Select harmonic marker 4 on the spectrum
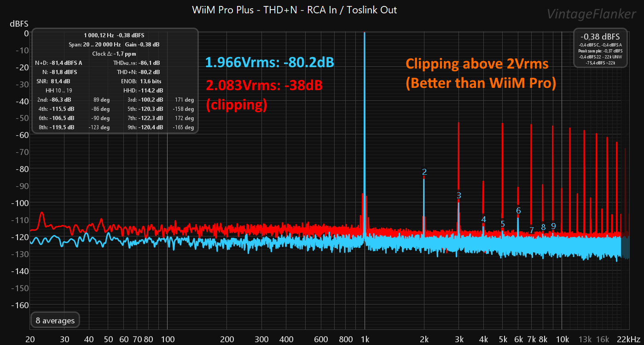Screen dimensions: 644x345 pyautogui.click(x=483, y=219)
